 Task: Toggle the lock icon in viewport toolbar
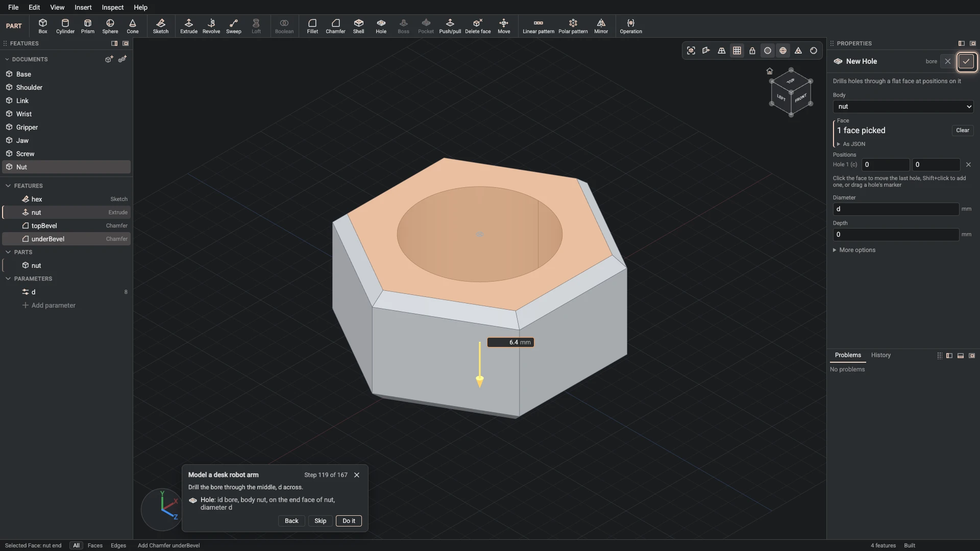pos(752,51)
